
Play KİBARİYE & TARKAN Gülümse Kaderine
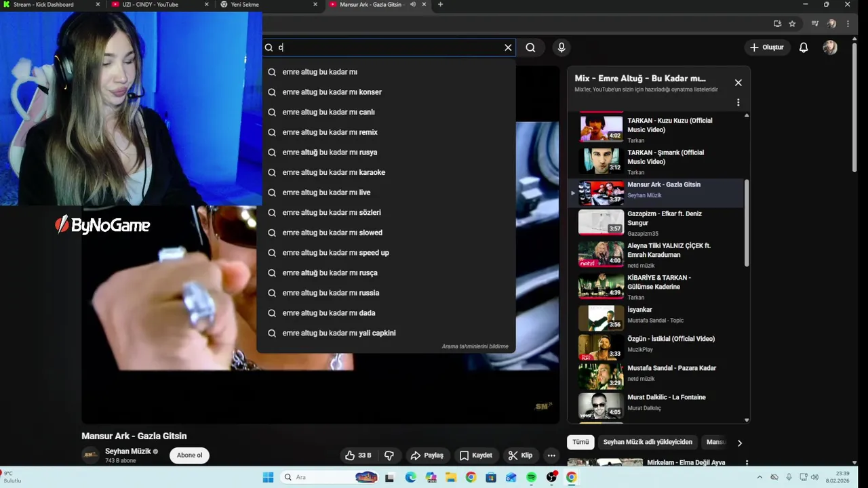(657, 286)
